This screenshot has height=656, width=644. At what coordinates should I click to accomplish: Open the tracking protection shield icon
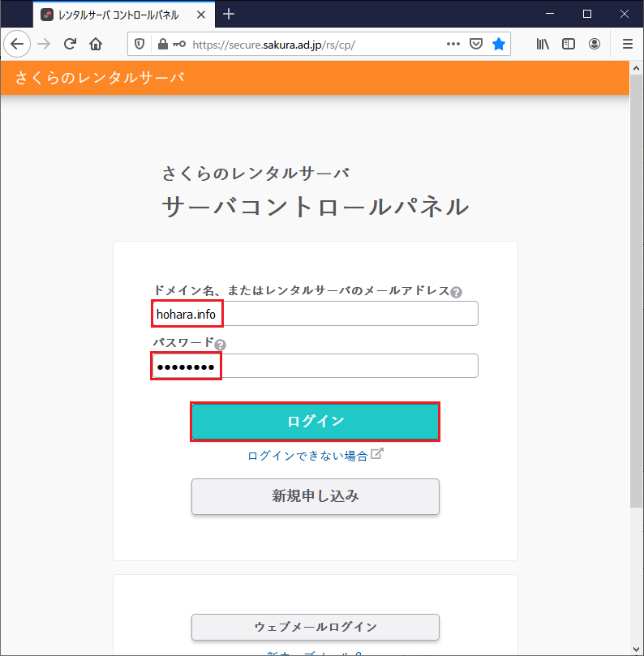point(139,44)
